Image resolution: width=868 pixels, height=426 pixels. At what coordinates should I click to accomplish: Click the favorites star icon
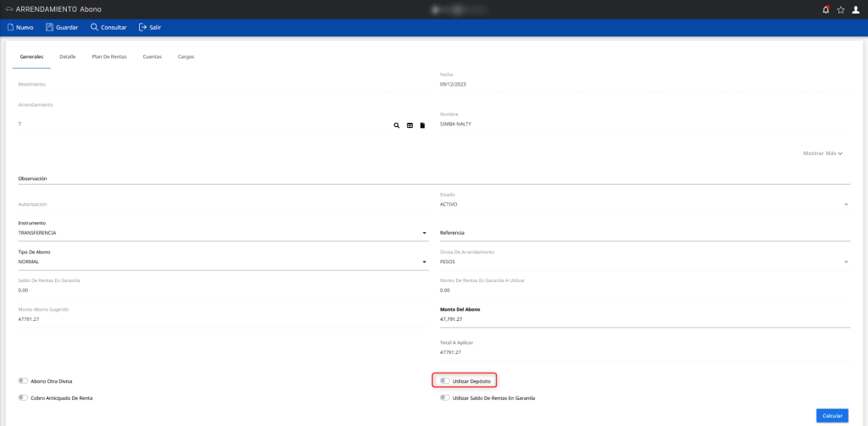coord(841,9)
